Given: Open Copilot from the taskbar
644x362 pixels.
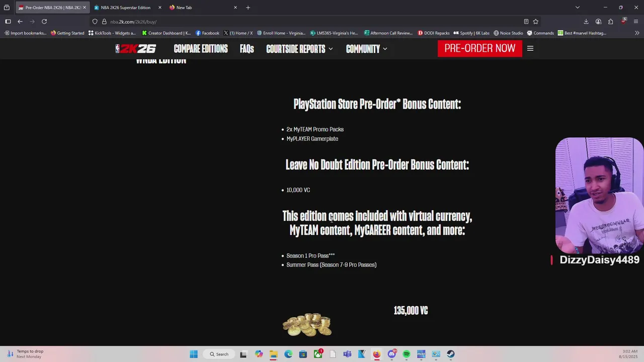Looking at the screenshot, I should [x=259, y=354].
